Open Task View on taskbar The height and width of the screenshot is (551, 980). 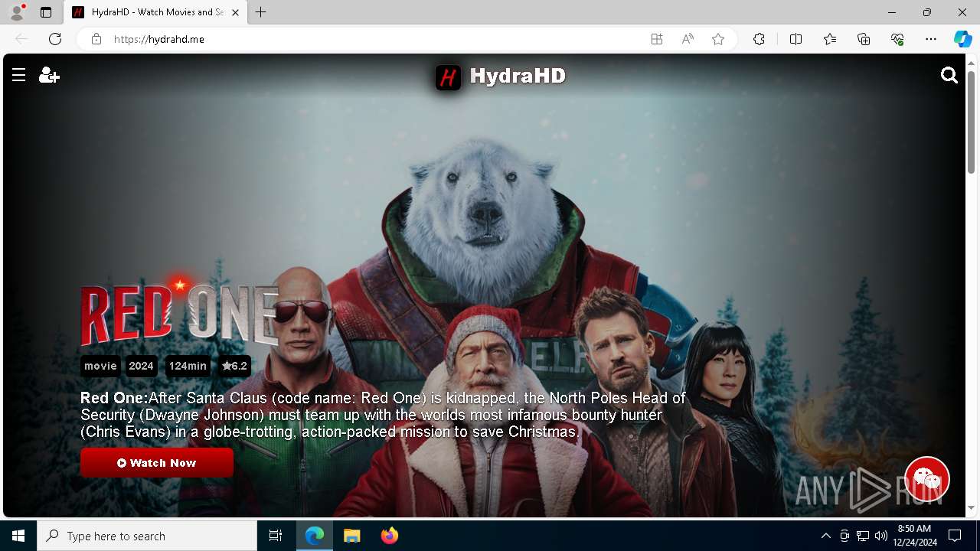276,536
